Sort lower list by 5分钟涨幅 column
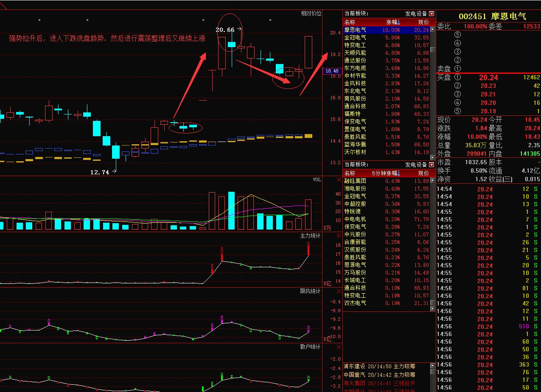Screen dimensions: 541x392 (x=386, y=173)
